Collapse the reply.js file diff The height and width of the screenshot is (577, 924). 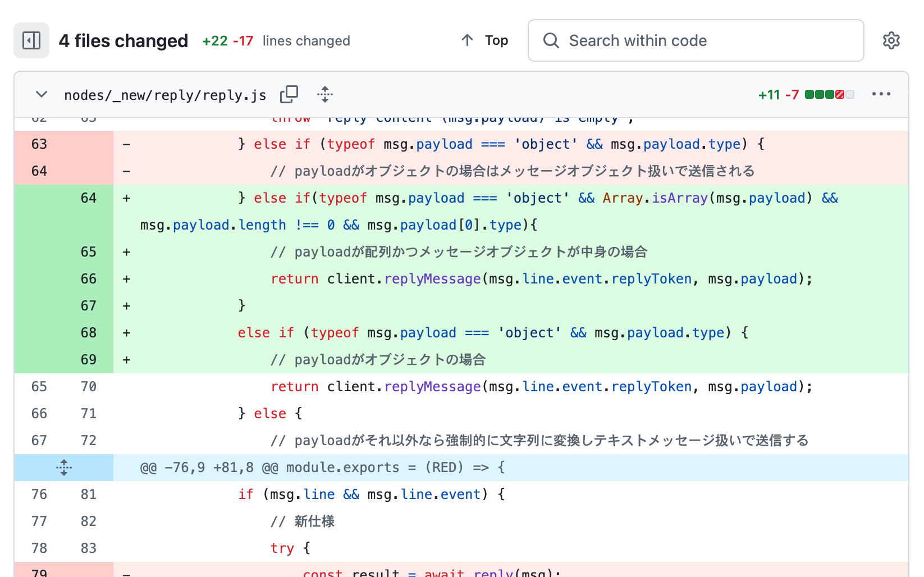(x=42, y=94)
